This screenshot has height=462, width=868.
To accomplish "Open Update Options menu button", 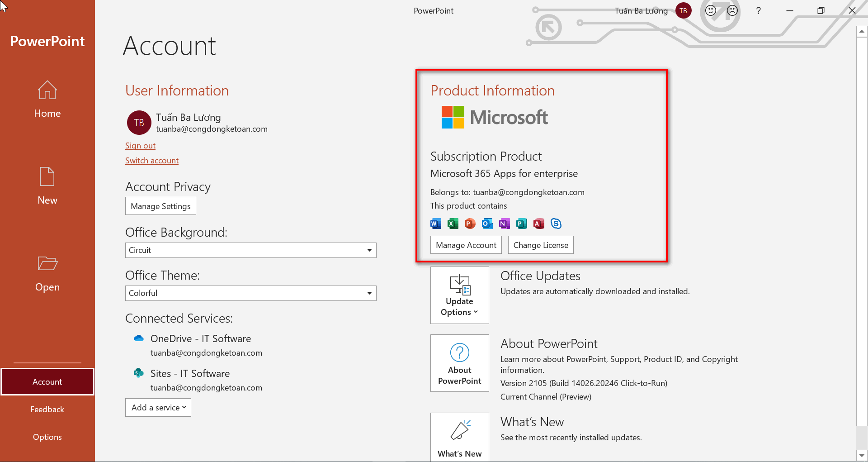I will click(460, 295).
